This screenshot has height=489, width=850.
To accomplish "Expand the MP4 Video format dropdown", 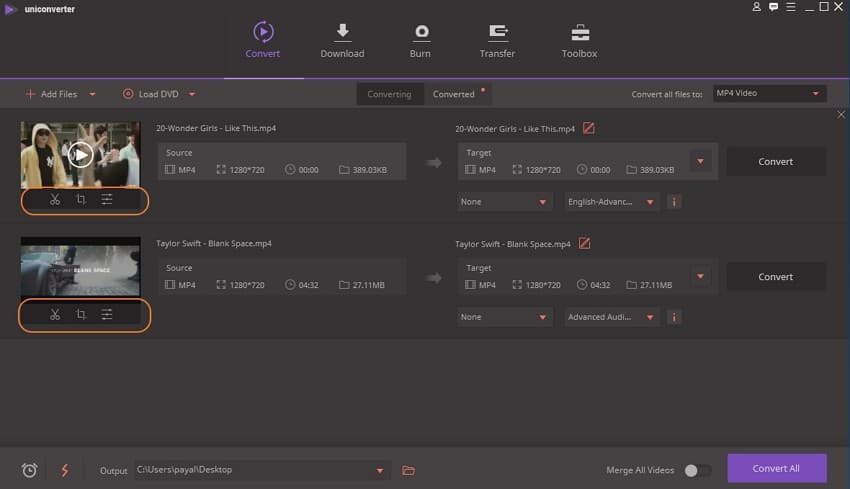I will pos(768,94).
